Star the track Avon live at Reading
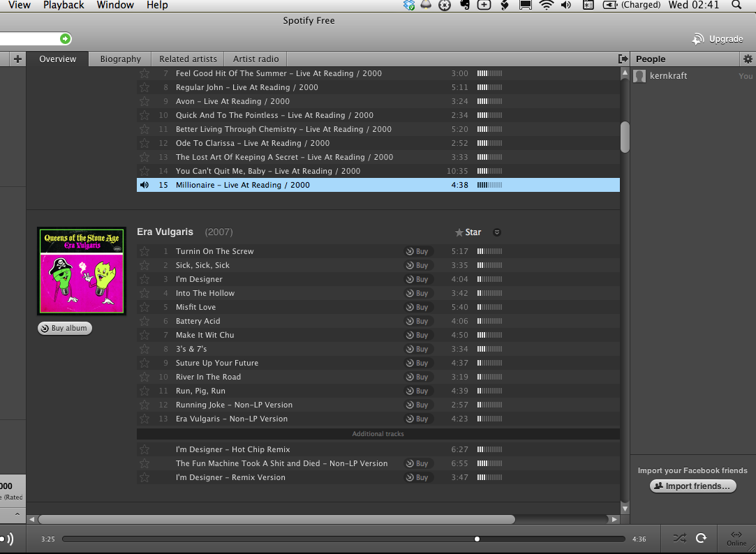 (144, 101)
